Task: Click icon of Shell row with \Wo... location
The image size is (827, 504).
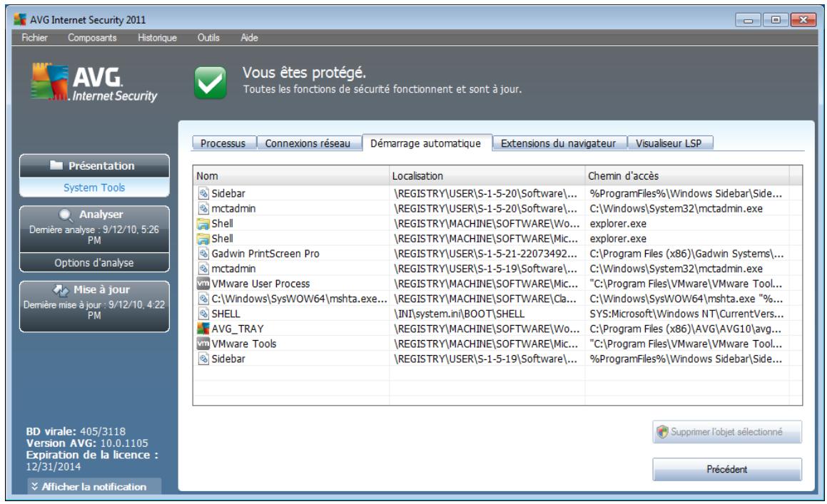Action: point(203,224)
